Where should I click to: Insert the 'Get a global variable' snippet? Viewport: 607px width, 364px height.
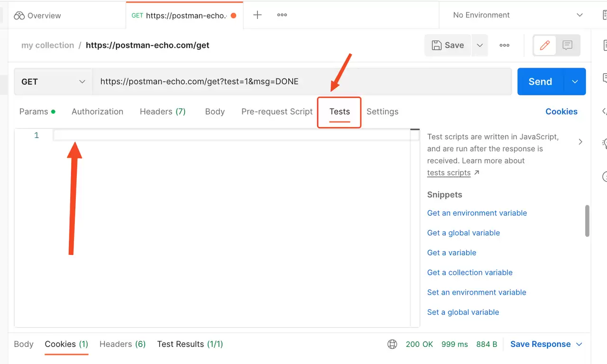[x=463, y=233]
